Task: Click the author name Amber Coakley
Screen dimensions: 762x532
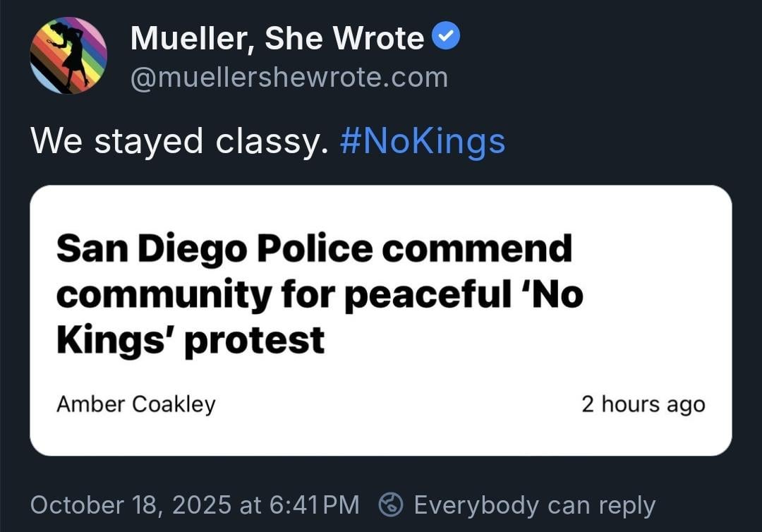Action: point(136,404)
